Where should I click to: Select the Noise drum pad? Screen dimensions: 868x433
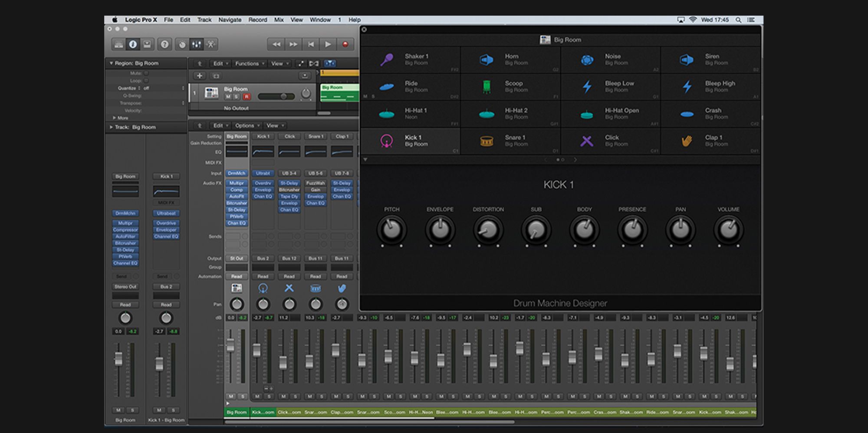pos(611,59)
